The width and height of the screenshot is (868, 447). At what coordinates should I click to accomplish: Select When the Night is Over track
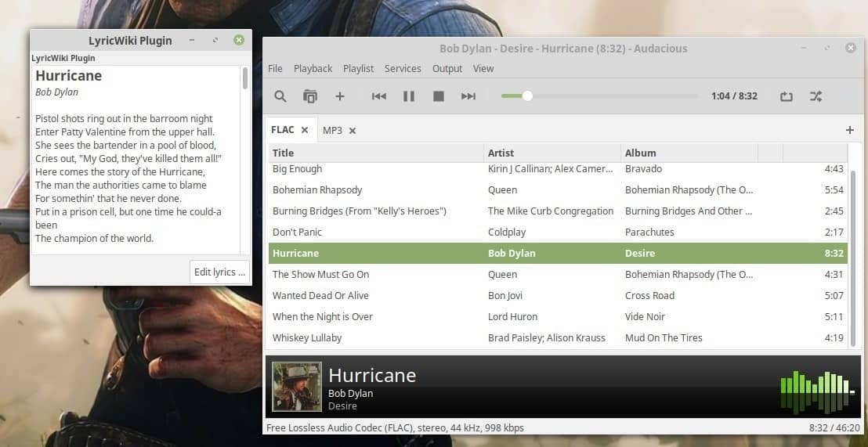(558, 316)
